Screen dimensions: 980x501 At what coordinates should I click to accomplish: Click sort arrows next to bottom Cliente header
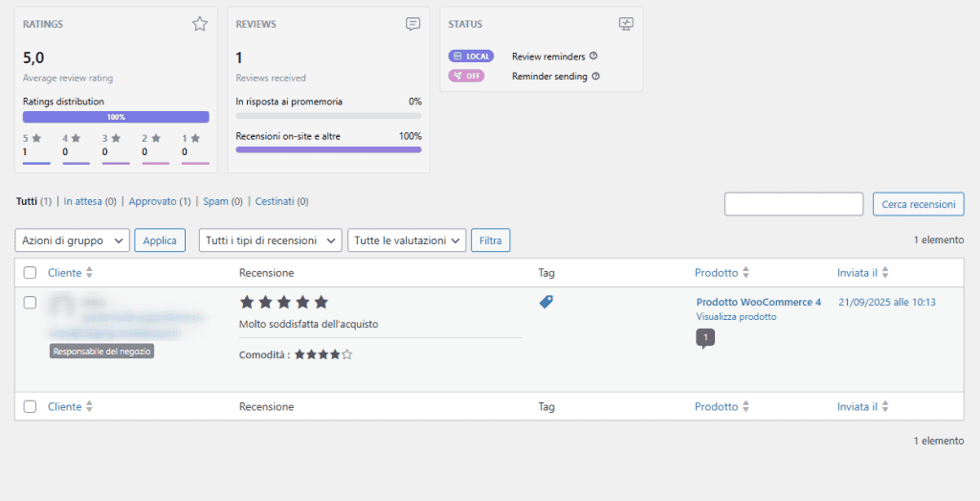click(89, 406)
